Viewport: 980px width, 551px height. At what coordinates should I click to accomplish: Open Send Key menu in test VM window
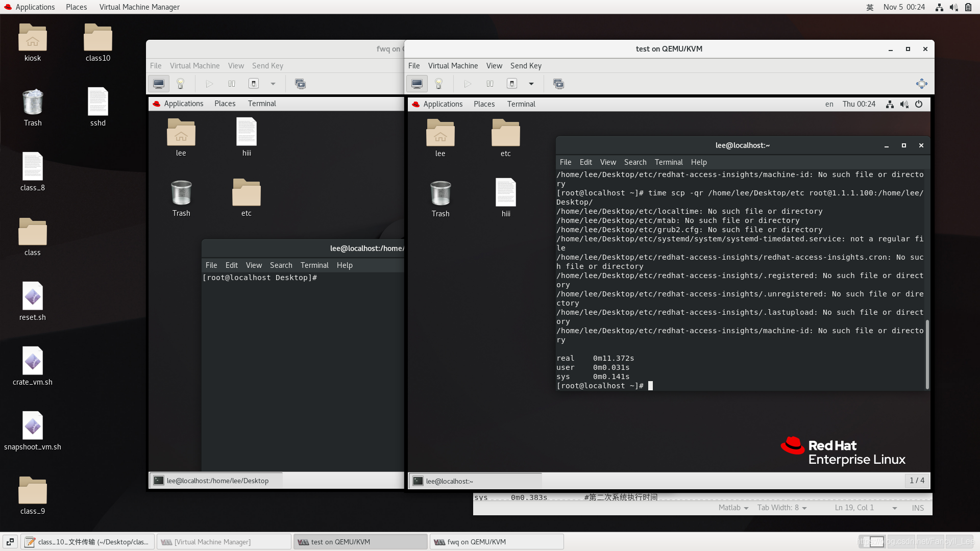point(525,66)
